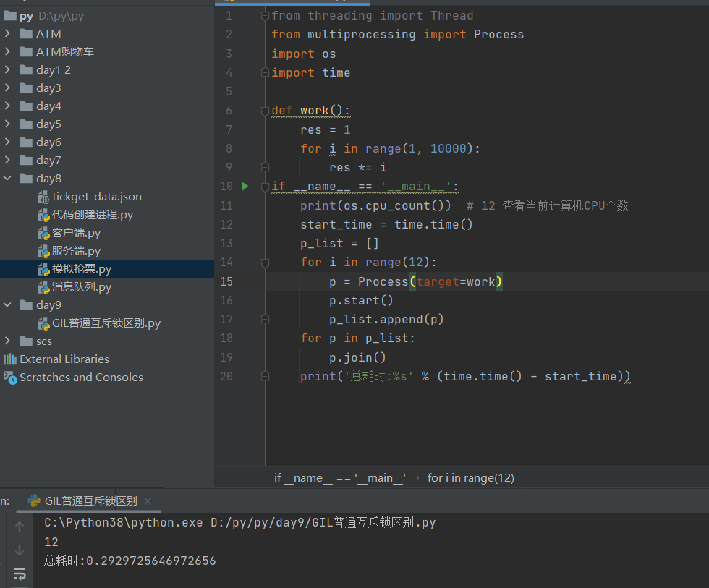Screen dimensions: 709x588
Task: Open 消息队列.py from day8 folder
Action: click(81, 287)
